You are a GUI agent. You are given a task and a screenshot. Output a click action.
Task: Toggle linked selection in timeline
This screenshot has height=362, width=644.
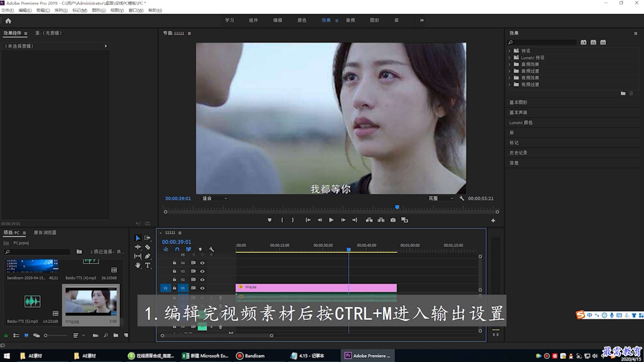[189, 249]
